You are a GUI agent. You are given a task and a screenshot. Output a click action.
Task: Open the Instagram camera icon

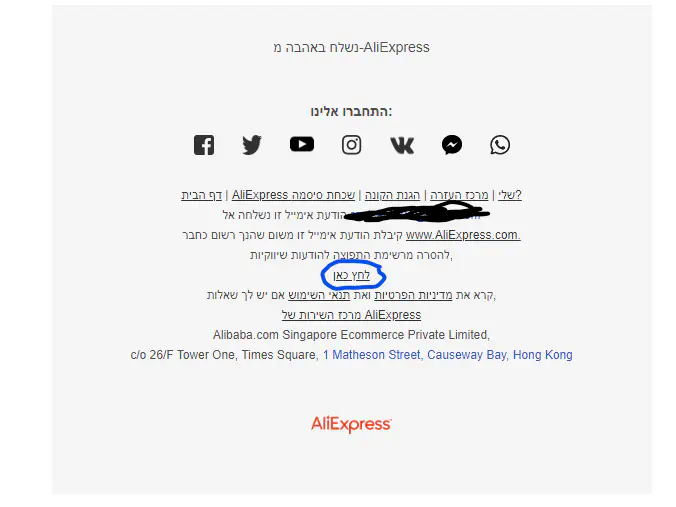coord(352,145)
